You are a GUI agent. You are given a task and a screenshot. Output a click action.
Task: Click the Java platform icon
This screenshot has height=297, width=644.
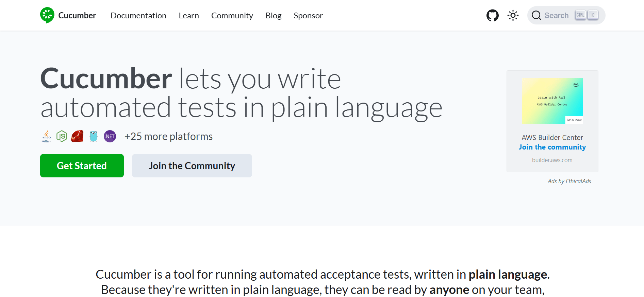(46, 137)
